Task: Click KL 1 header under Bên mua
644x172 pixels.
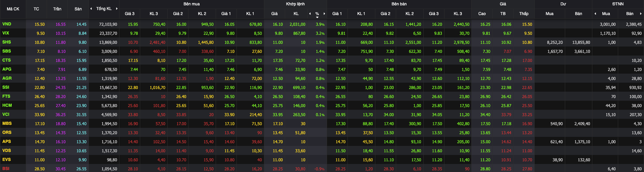Action: coord(250,14)
